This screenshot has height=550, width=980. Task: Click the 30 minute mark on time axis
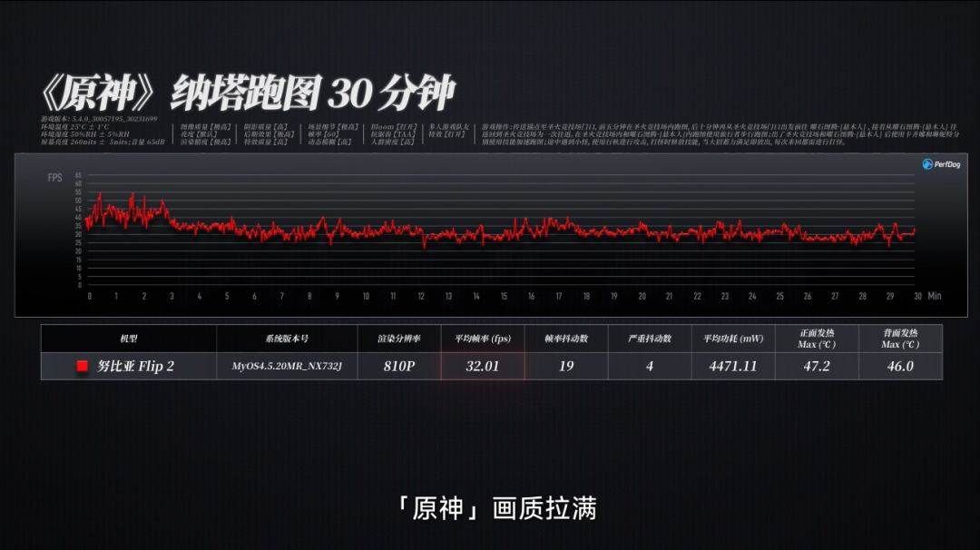pyautogui.click(x=917, y=296)
